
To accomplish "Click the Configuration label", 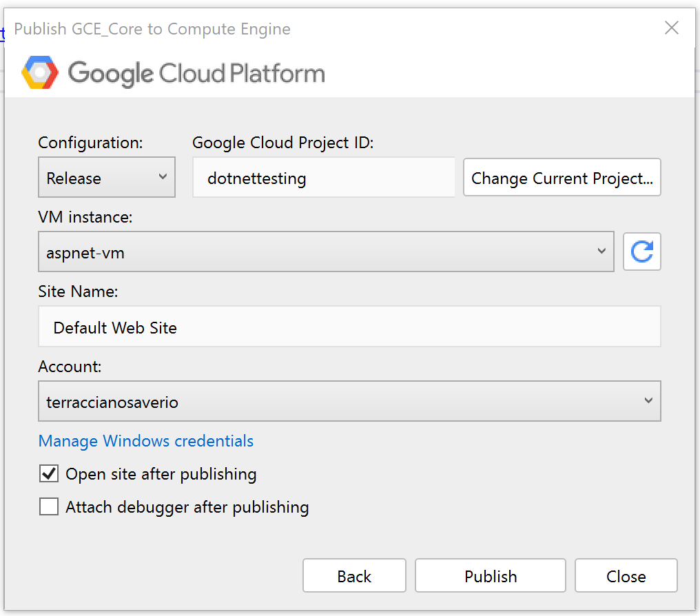I will click(90, 143).
